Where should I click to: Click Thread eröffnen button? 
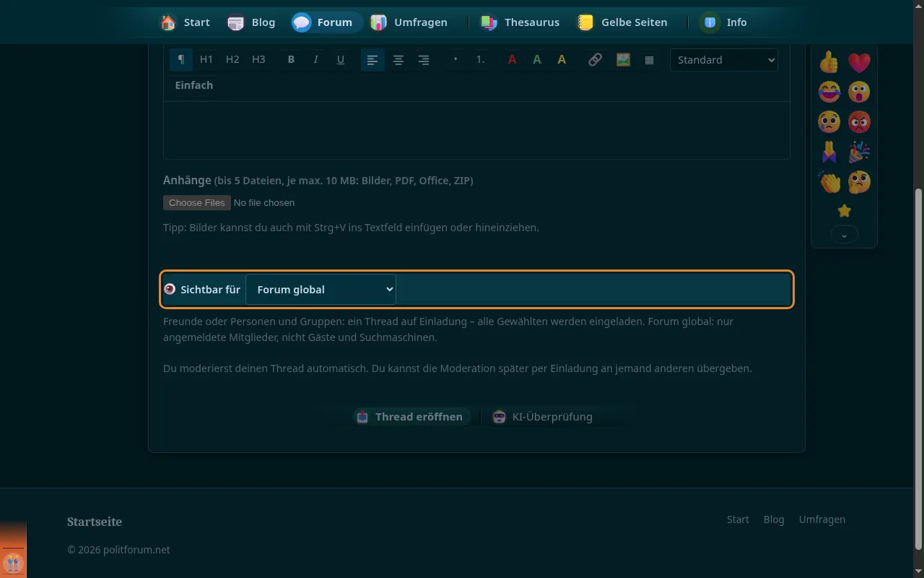tap(410, 417)
